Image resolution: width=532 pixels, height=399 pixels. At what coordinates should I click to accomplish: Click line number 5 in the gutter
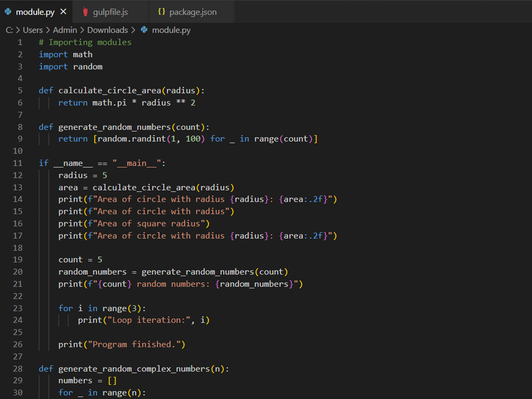[x=20, y=91]
